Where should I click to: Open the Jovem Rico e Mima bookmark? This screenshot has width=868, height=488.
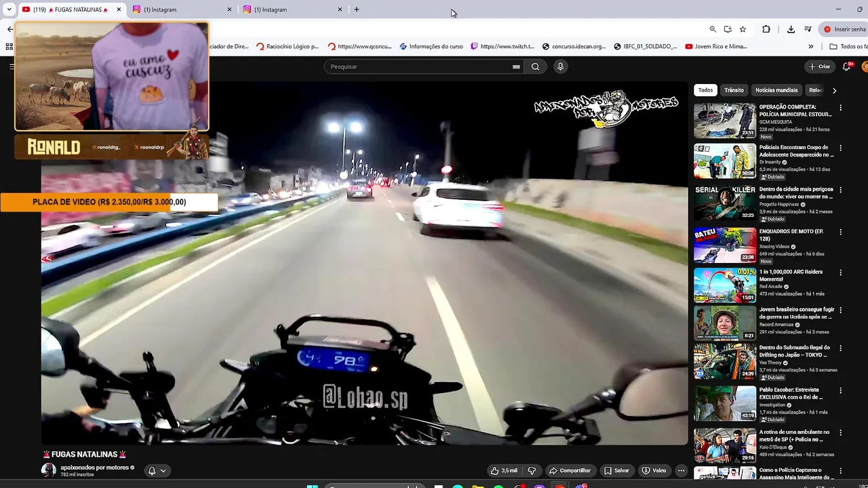716,46
